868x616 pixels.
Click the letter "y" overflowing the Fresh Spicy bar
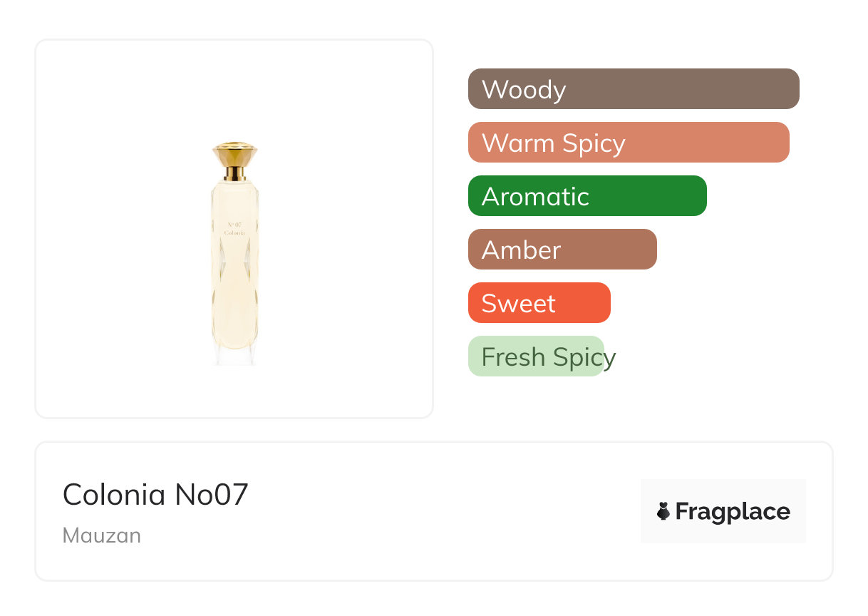(x=610, y=359)
